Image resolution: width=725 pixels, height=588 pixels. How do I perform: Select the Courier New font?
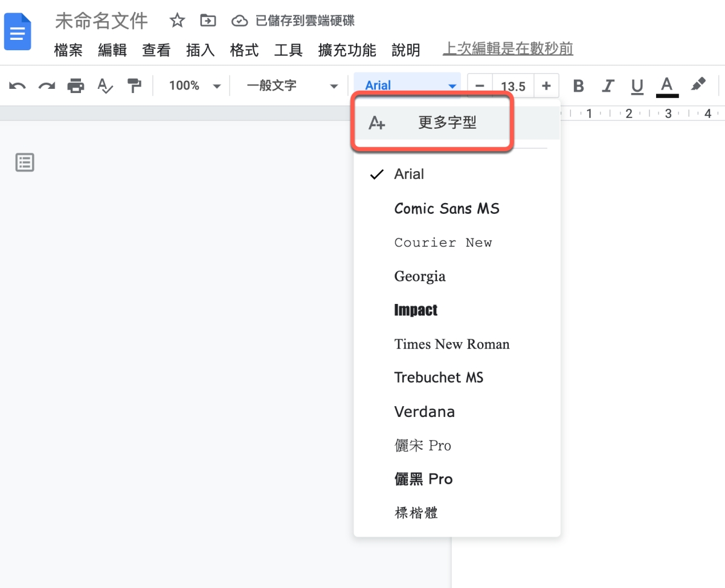click(x=457, y=242)
